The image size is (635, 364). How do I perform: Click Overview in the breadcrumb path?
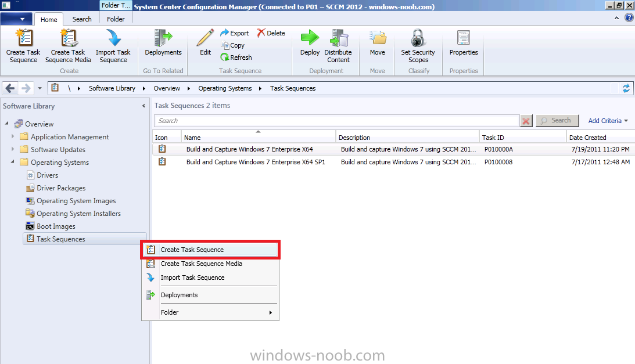click(x=167, y=88)
